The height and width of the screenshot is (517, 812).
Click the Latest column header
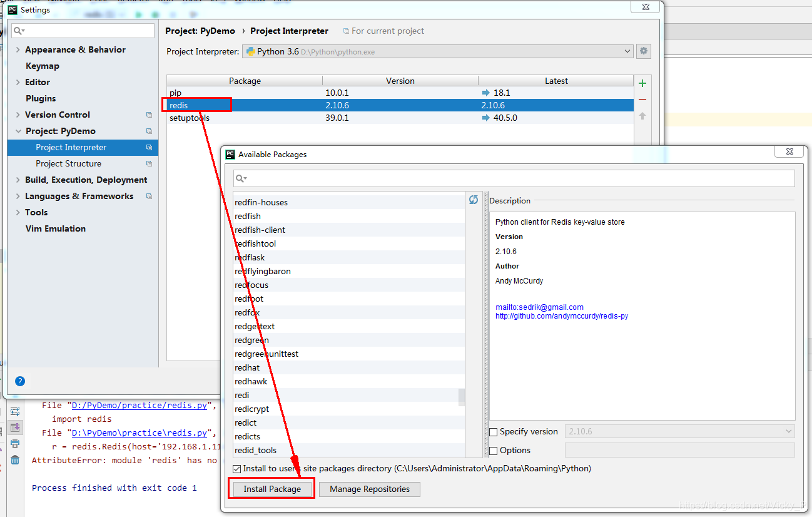click(x=556, y=81)
